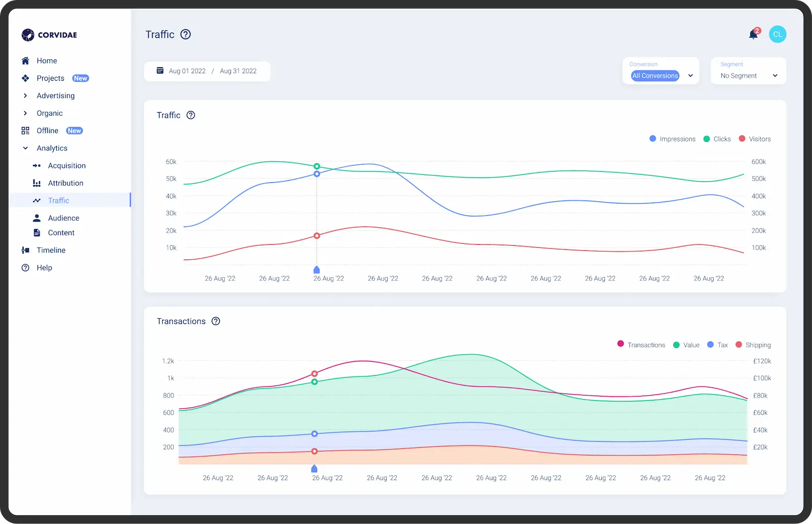The width and height of the screenshot is (812, 524).
Task: Toggle the Transactions series in the legend
Action: coord(641,344)
